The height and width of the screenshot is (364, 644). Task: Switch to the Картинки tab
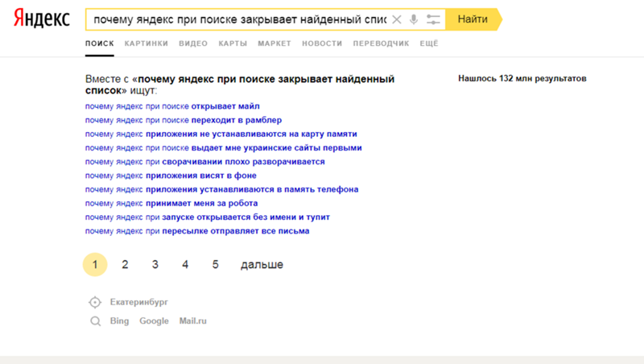coord(147,43)
